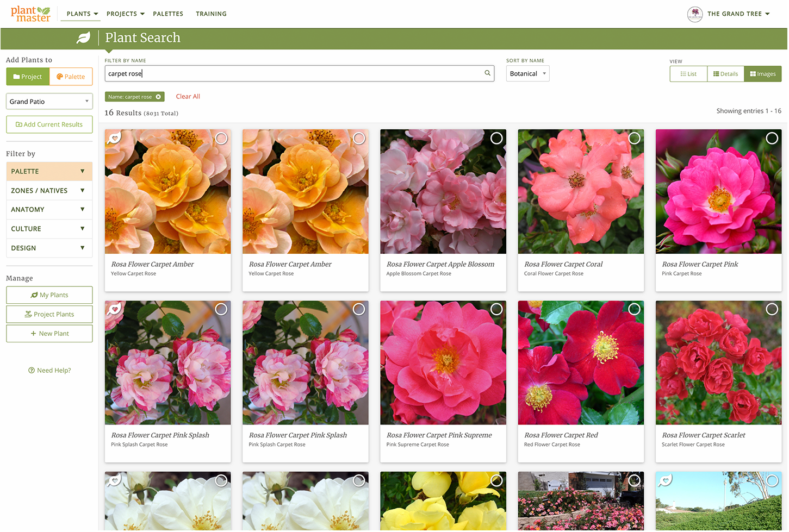Select the Flower Carpet Scarlet circle
This screenshot has height=532, width=789.
click(x=772, y=309)
